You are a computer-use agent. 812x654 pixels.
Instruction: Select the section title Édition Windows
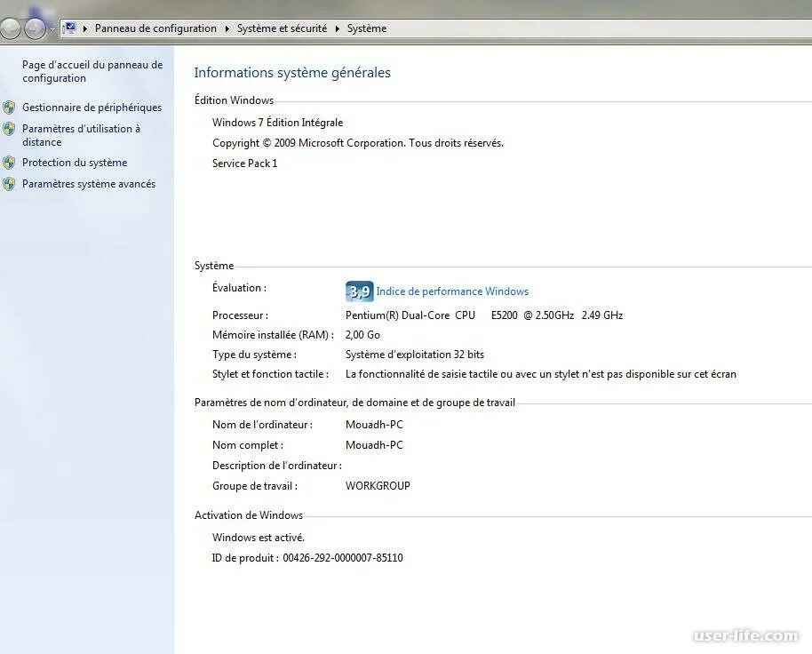(234, 100)
